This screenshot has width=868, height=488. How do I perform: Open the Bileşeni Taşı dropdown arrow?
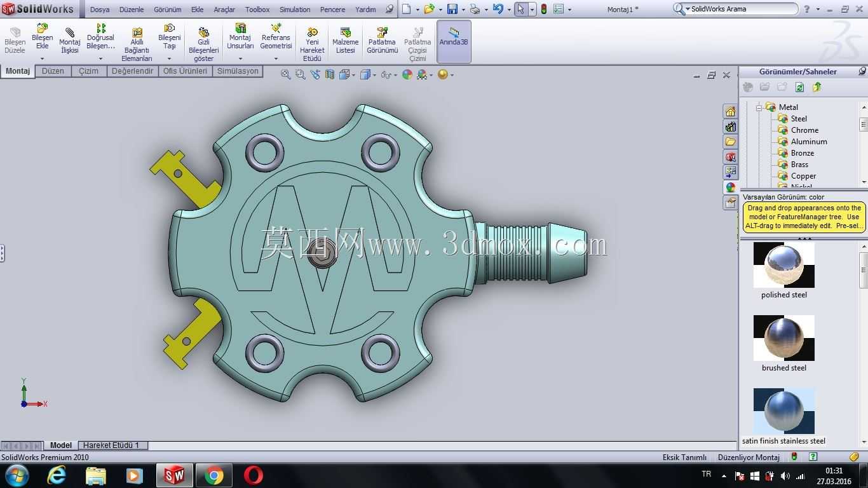169,58
